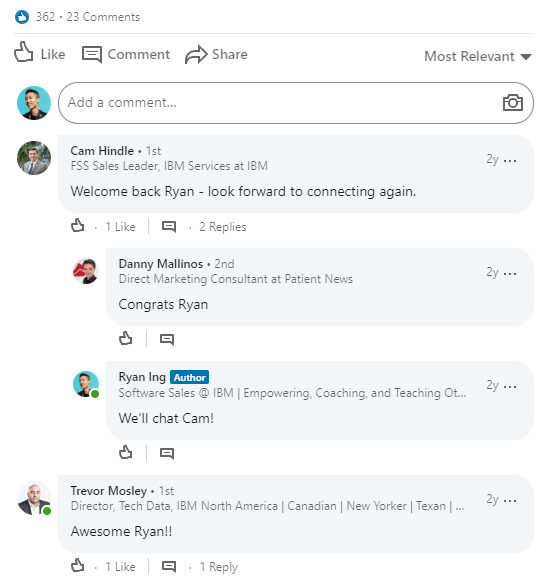The image size is (549, 586).
Task: Click the Comment button on the post
Action: (x=126, y=55)
